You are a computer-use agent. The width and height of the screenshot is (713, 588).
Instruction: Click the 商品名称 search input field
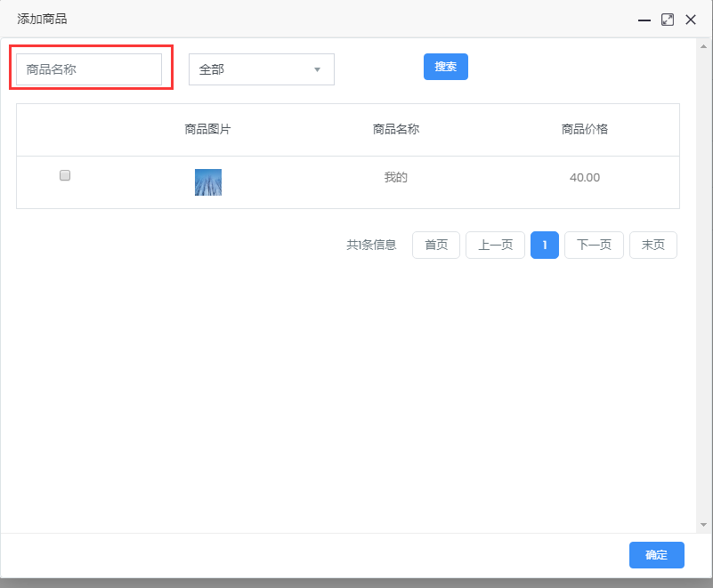click(x=89, y=69)
